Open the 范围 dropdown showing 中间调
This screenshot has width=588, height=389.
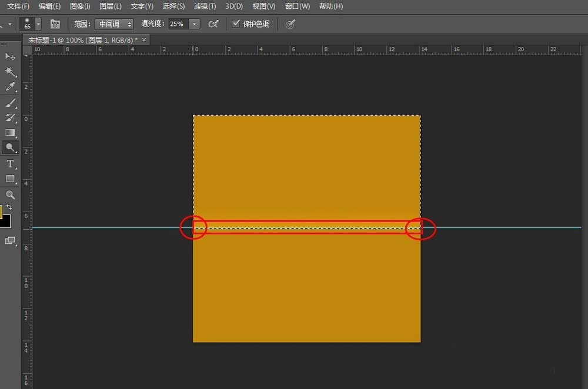pos(114,24)
